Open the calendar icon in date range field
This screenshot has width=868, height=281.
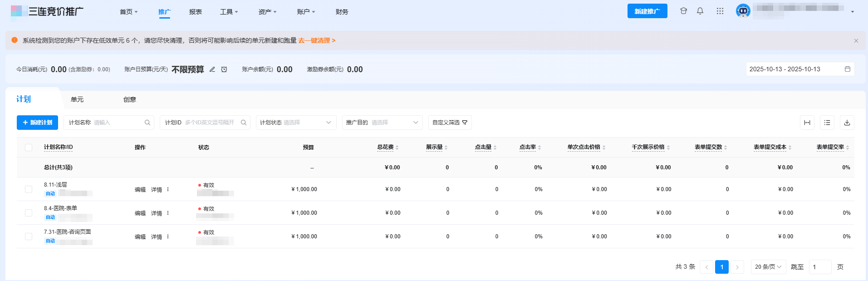coord(847,69)
